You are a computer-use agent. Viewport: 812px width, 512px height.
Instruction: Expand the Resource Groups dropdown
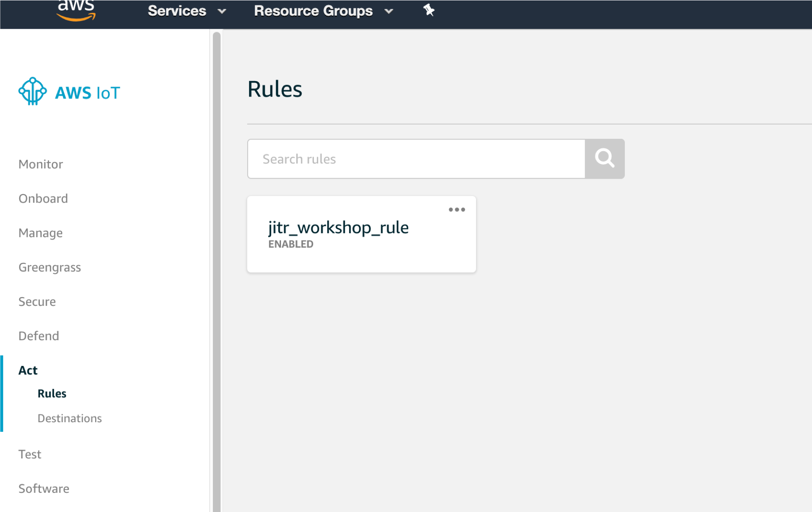(x=324, y=11)
